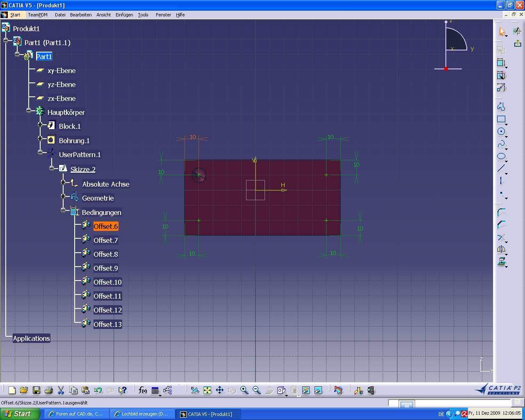The width and height of the screenshot is (525, 420).
Task: Expand the Absolute Achse node
Action: coord(63,182)
